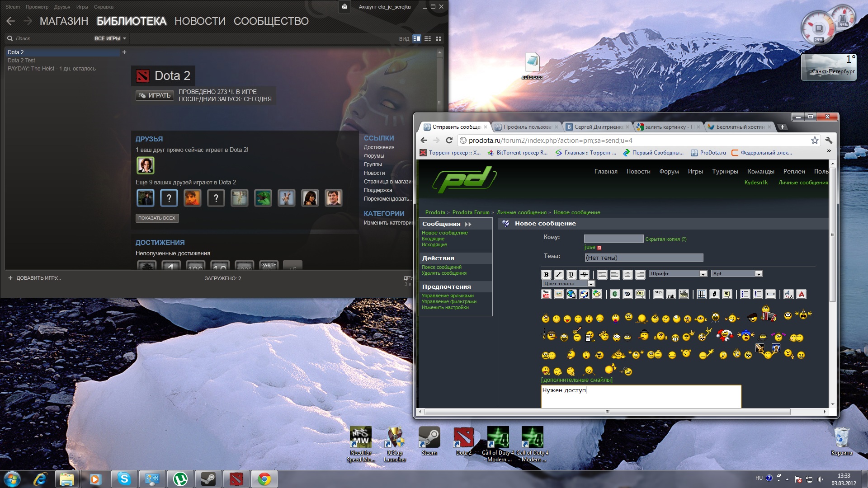The height and width of the screenshot is (488, 868).
Task: Open Друзья menu in Steam
Action: point(62,7)
